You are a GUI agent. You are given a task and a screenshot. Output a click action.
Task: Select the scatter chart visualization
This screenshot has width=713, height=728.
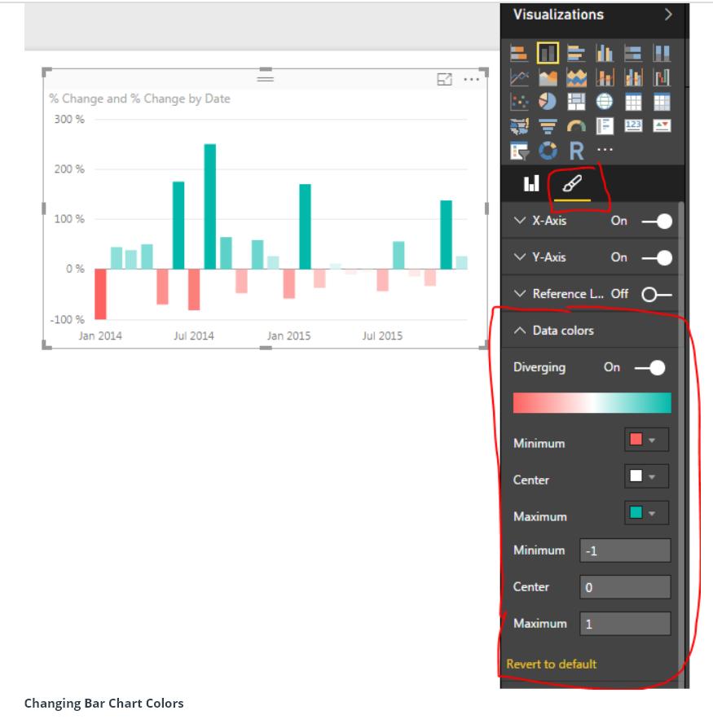click(519, 102)
